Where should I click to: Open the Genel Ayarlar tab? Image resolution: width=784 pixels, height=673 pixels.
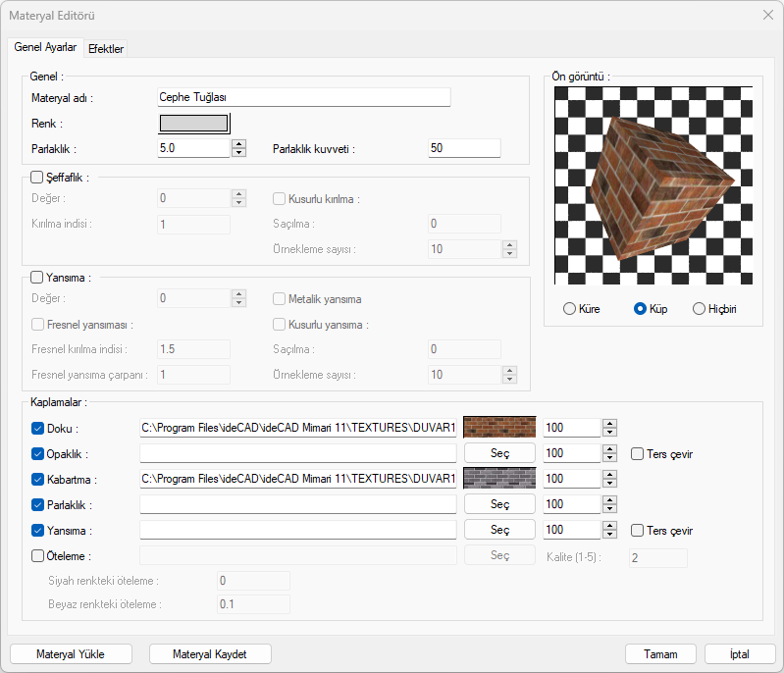45,47
